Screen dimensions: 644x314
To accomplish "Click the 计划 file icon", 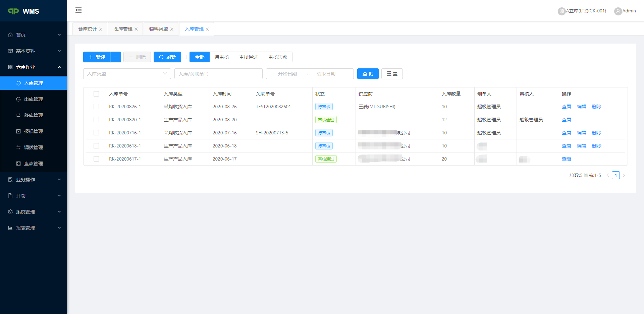I will pos(10,196).
